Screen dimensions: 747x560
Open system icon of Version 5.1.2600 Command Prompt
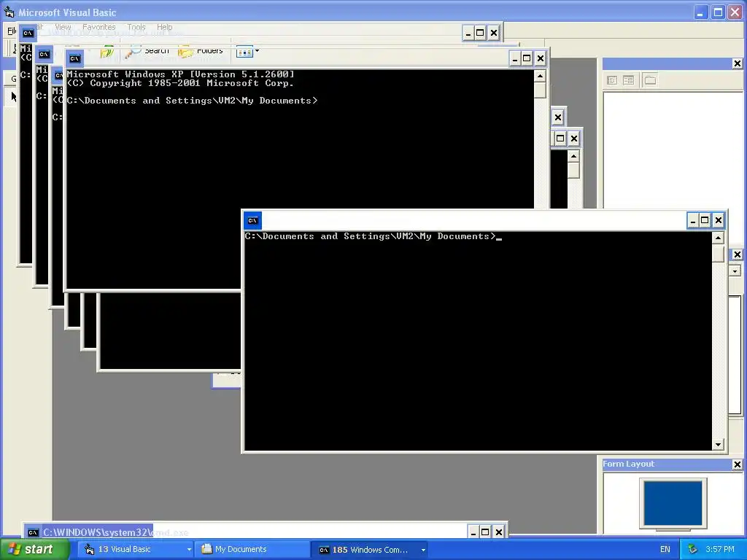(x=75, y=58)
